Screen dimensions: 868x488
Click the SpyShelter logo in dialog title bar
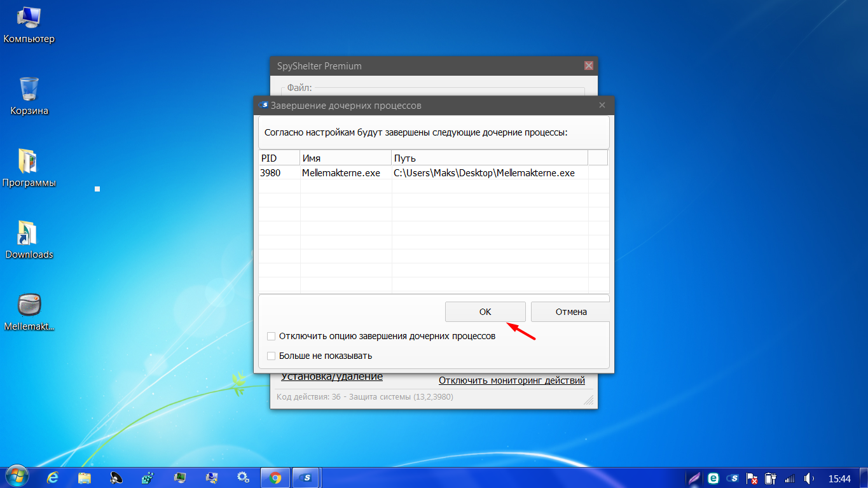click(x=264, y=105)
